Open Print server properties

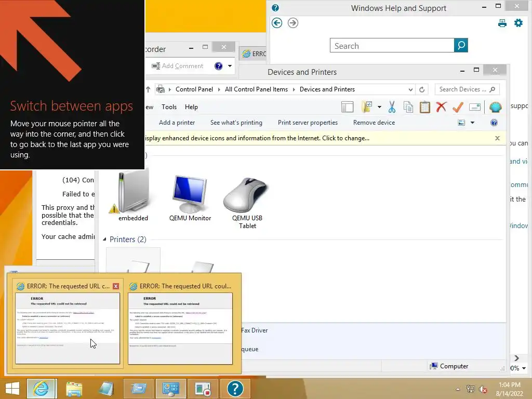pyautogui.click(x=308, y=123)
